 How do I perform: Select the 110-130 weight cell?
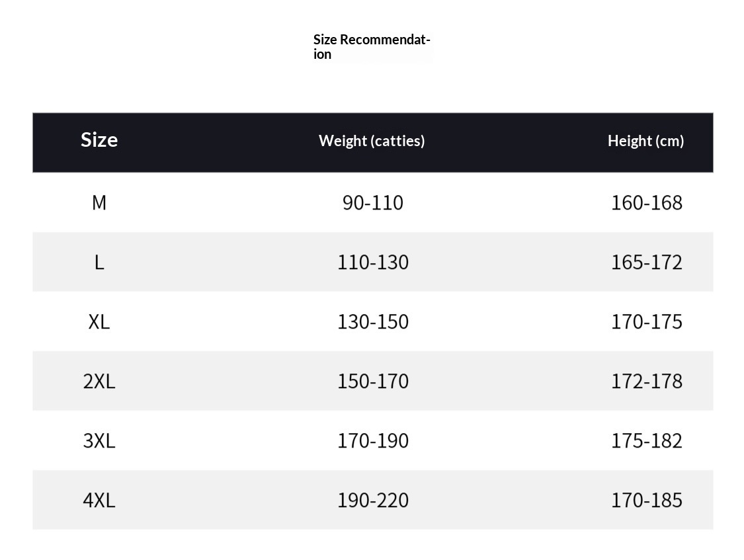pyautogui.click(x=373, y=262)
